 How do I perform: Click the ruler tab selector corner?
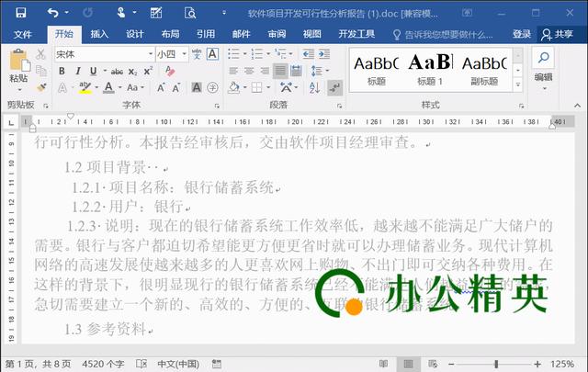(11, 122)
